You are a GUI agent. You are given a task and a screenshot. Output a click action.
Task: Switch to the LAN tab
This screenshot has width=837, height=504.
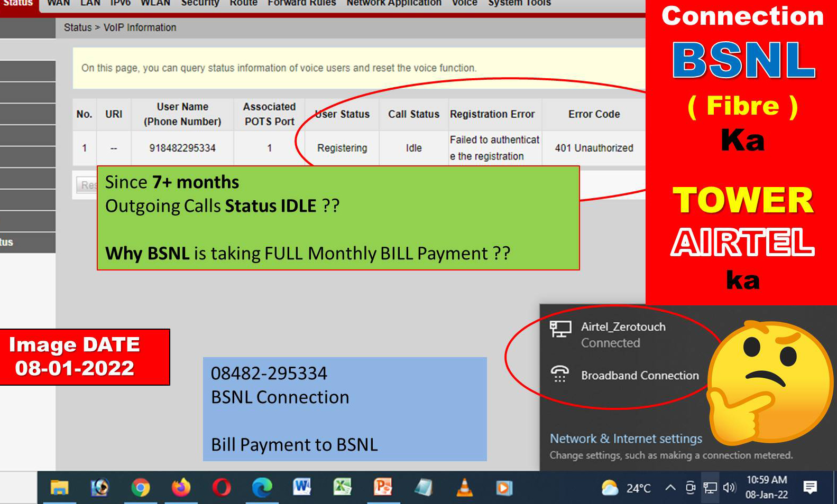(90, 3)
